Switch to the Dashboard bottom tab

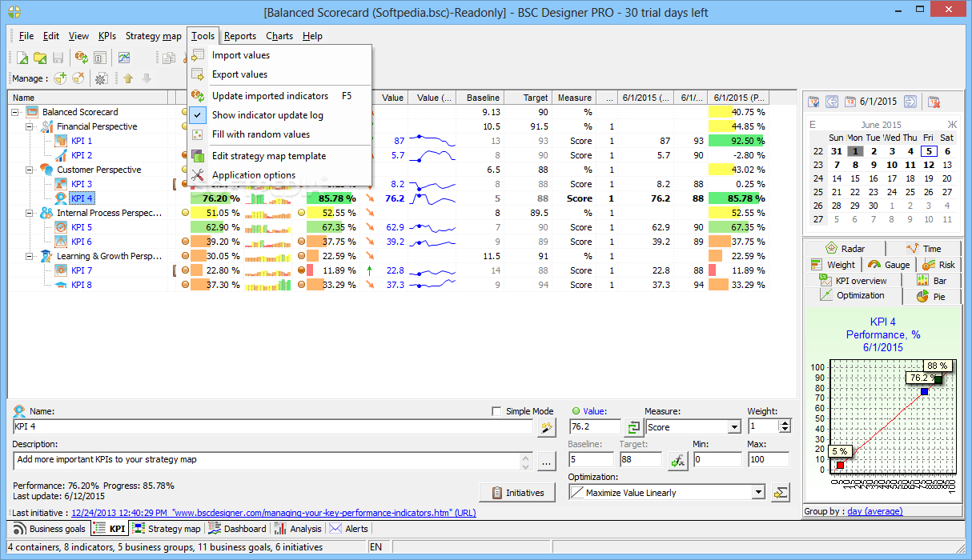click(237, 529)
